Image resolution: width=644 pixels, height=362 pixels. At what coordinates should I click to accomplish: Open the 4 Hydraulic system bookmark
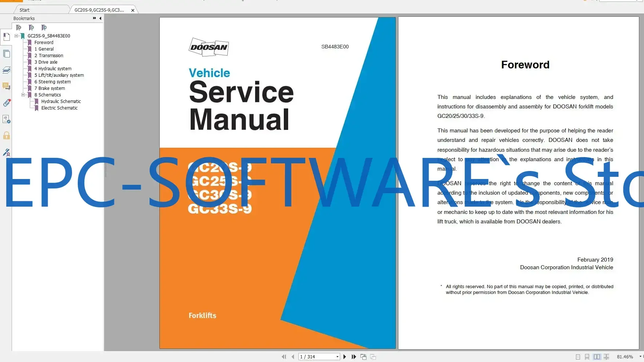53,69
